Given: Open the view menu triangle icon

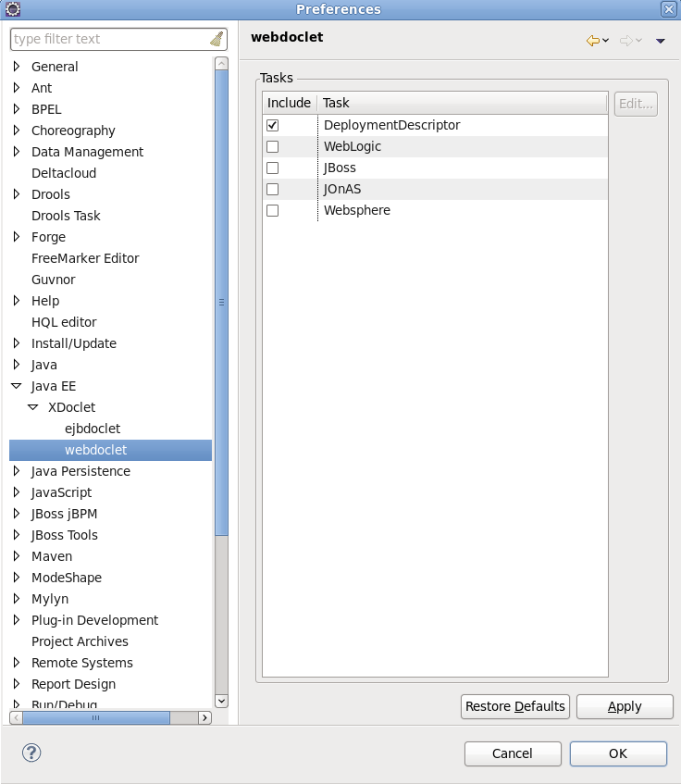Looking at the screenshot, I should coord(660,41).
